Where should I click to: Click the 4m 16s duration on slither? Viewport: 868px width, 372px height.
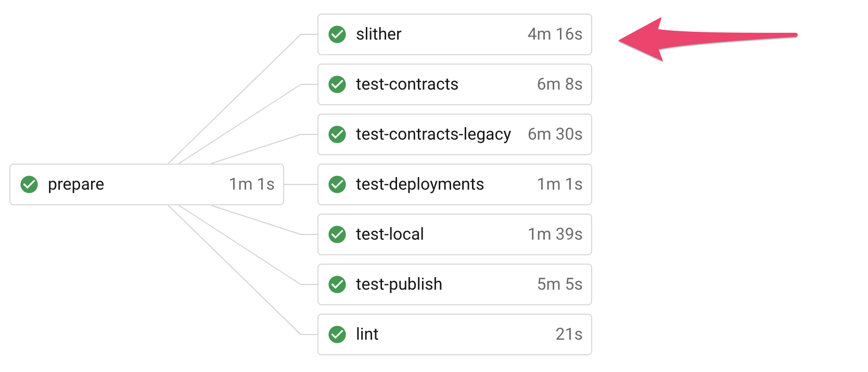[x=555, y=34]
